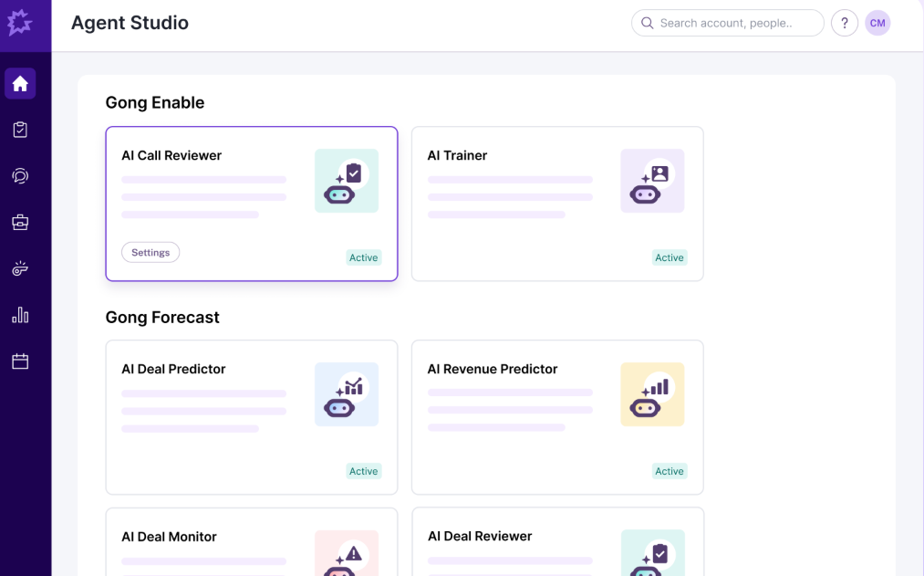Click the AI Revenue Predictor robot icon
The height and width of the screenshot is (576, 924).
coord(652,394)
